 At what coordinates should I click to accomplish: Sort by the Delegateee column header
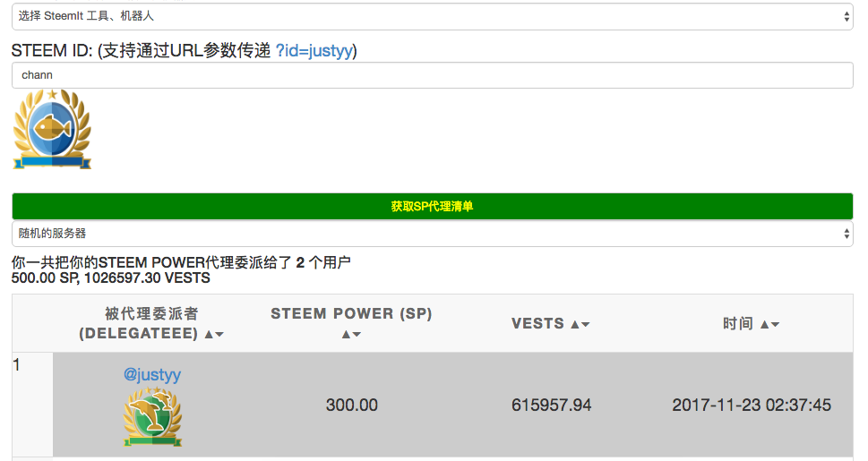(151, 324)
